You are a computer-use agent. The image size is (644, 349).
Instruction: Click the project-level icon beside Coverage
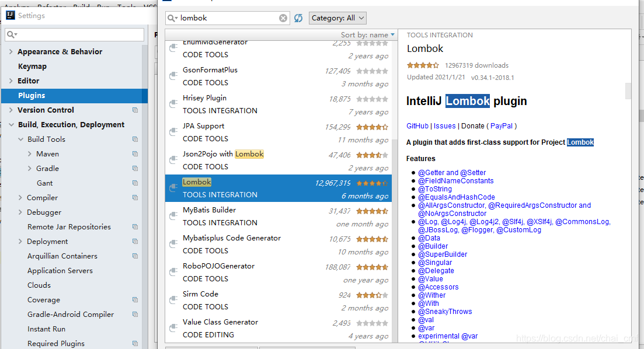(x=135, y=300)
